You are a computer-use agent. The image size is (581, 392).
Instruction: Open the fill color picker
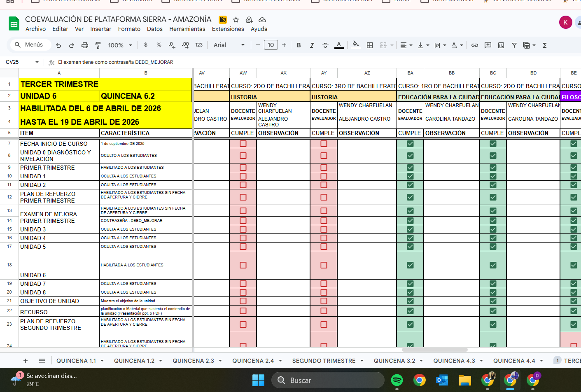pos(356,45)
